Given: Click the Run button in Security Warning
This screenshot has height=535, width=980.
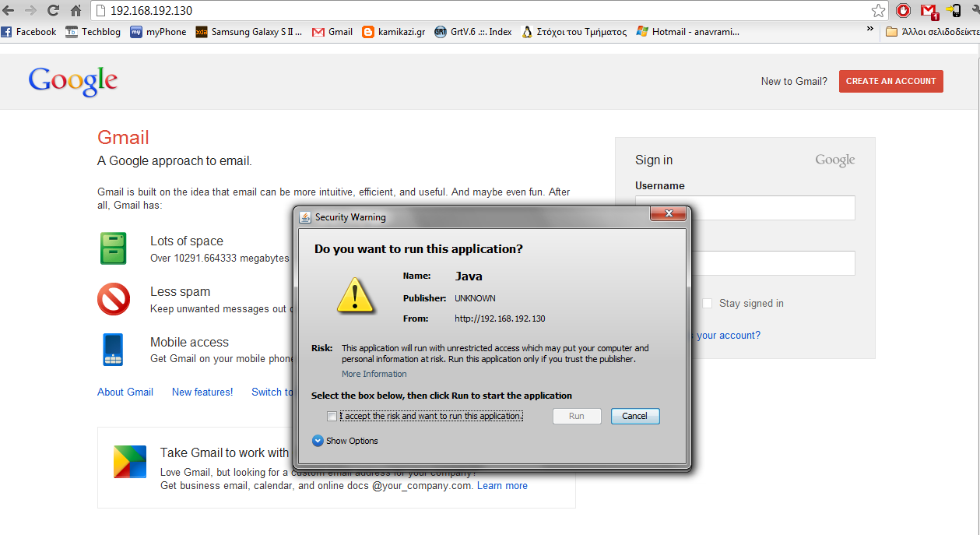Looking at the screenshot, I should coord(577,416).
